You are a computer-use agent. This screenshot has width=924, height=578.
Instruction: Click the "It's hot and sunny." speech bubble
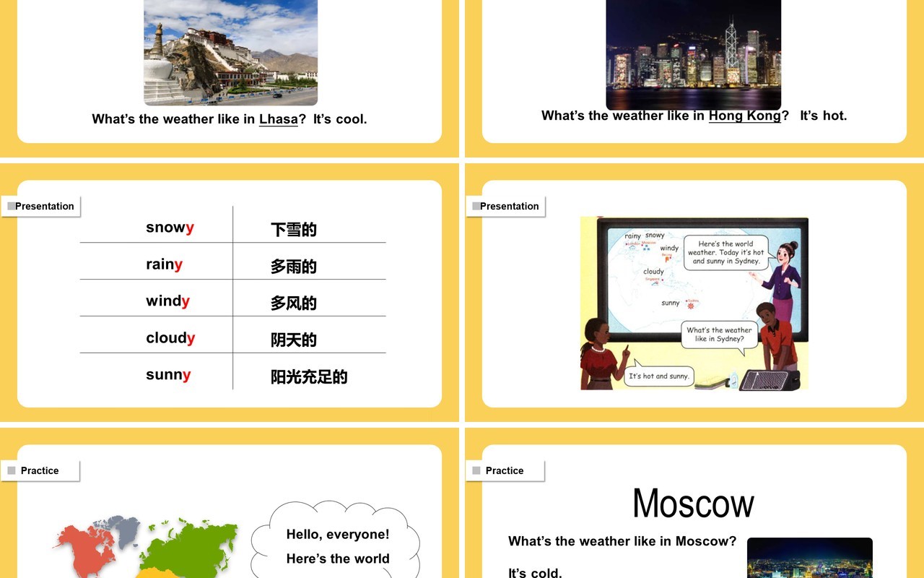click(x=659, y=376)
